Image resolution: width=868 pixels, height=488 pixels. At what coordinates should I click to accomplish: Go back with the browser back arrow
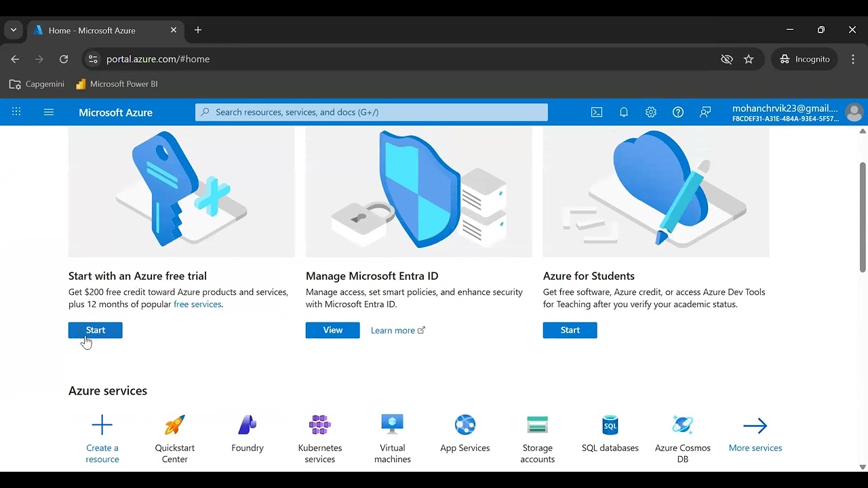pyautogui.click(x=15, y=59)
